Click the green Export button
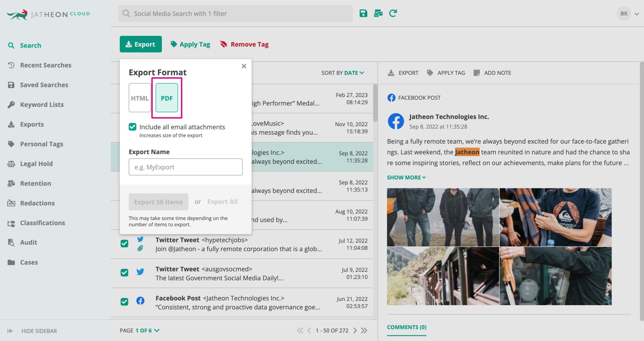This screenshot has width=644, height=341. click(141, 44)
